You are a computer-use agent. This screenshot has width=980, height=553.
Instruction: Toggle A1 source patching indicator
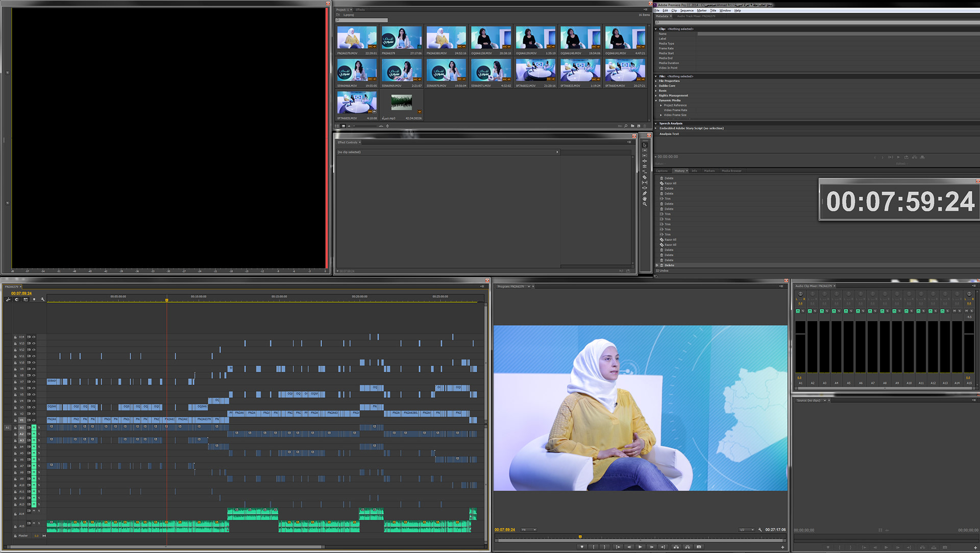click(7, 427)
